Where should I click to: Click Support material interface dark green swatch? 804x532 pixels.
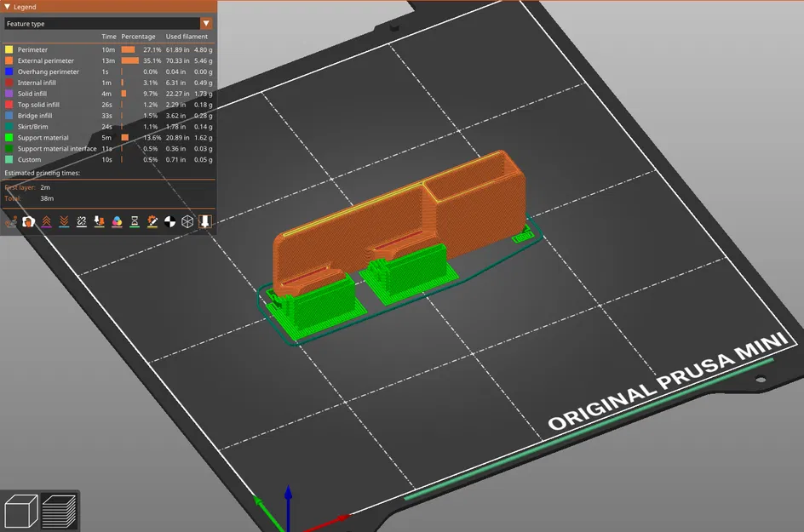[x=9, y=149]
